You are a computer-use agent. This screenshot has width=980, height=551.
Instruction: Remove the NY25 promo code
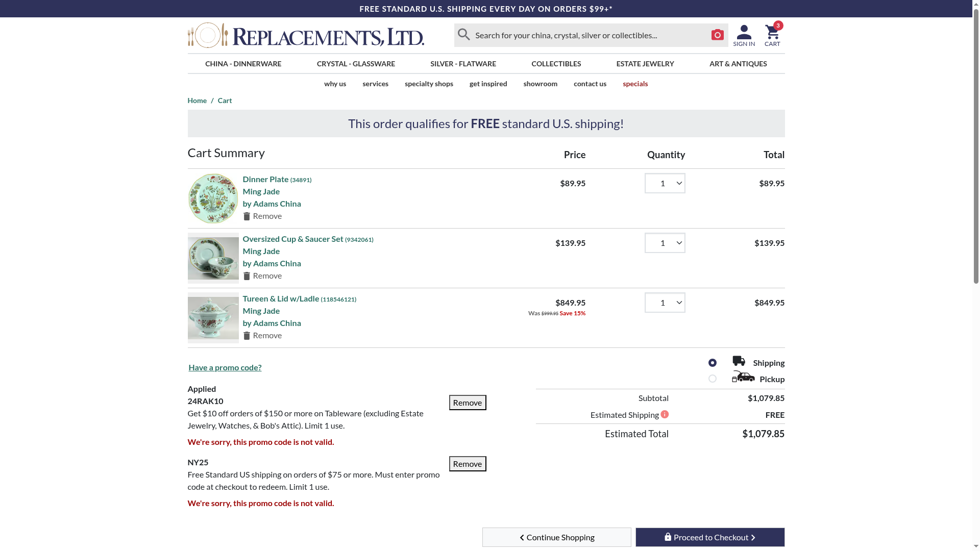tap(468, 464)
